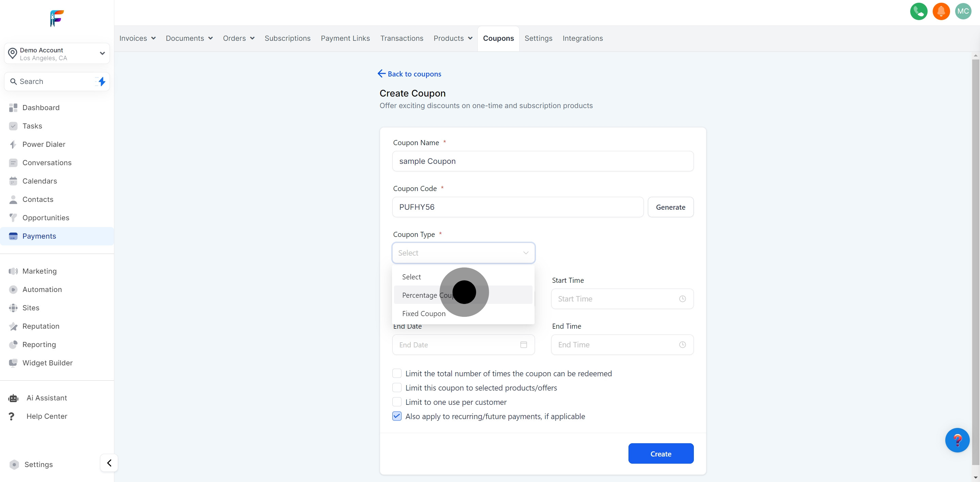Check limit to one use per customer
This screenshot has height=482, width=980.
(x=397, y=402)
